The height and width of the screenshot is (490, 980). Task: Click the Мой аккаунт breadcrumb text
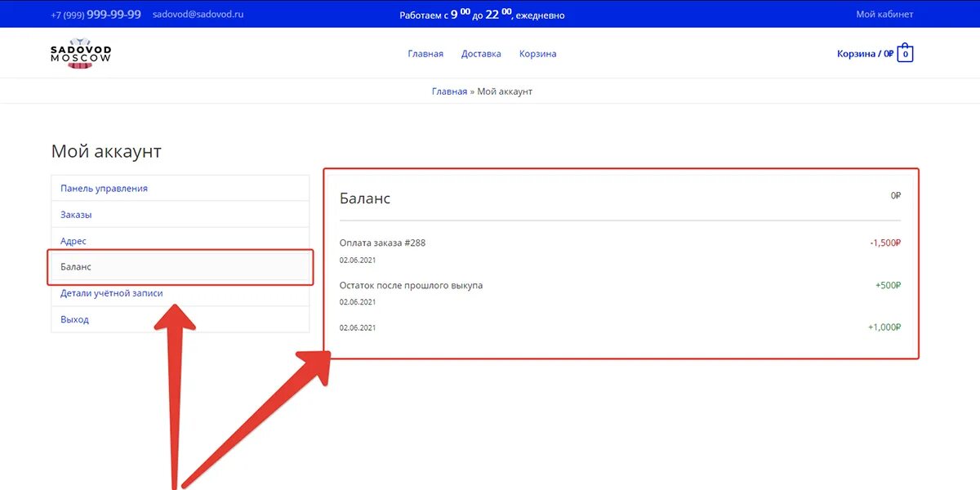pyautogui.click(x=505, y=91)
